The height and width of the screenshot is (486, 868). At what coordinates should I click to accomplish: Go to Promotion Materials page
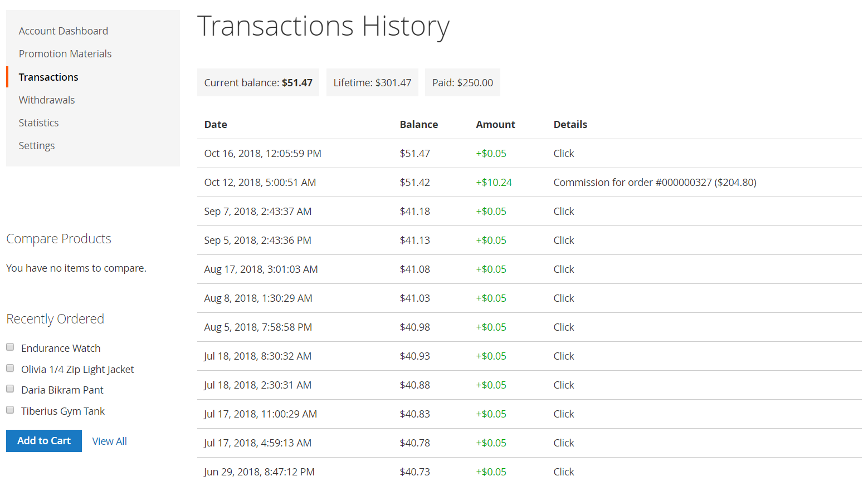(65, 54)
